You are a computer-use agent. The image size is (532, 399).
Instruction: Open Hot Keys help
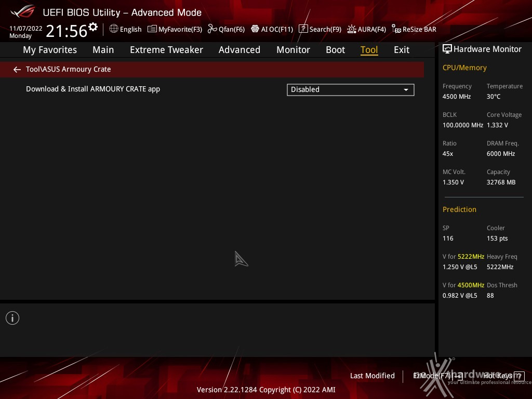(497, 376)
